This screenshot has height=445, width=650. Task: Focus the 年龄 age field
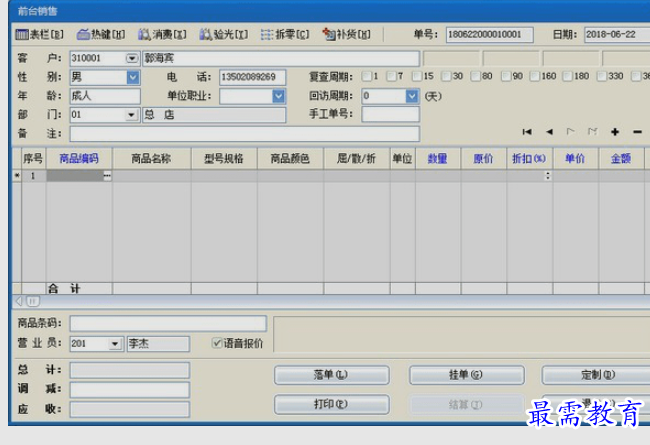pos(105,96)
